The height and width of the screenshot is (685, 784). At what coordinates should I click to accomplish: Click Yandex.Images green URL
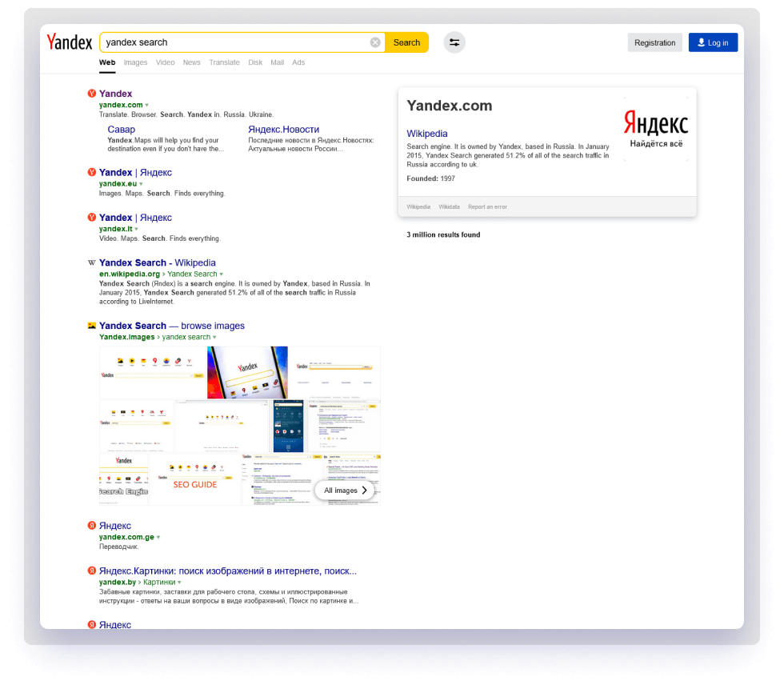(127, 337)
